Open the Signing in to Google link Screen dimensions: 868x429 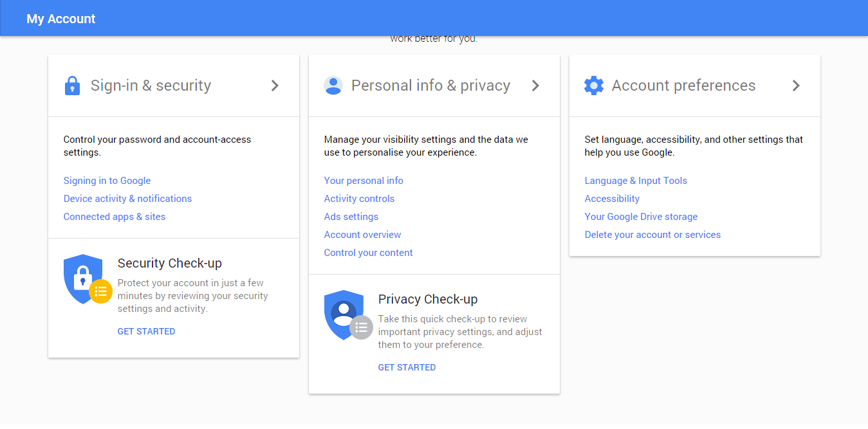(x=107, y=181)
